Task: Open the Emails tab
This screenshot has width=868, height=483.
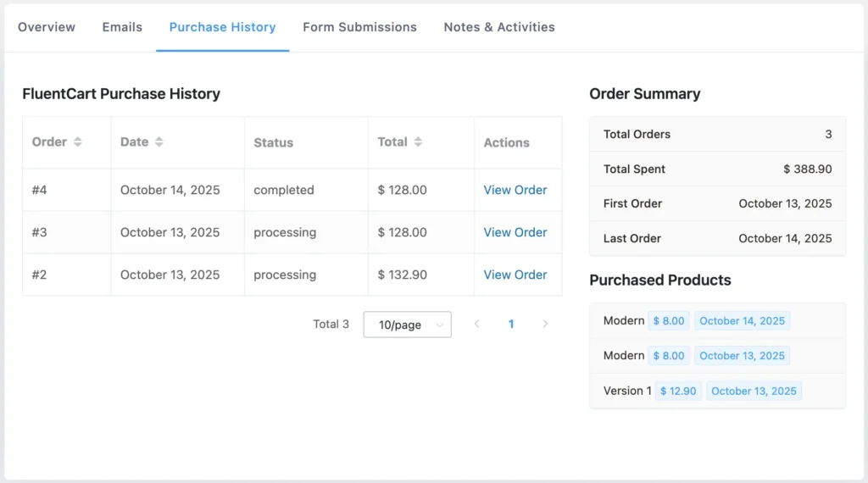Action: (x=122, y=27)
